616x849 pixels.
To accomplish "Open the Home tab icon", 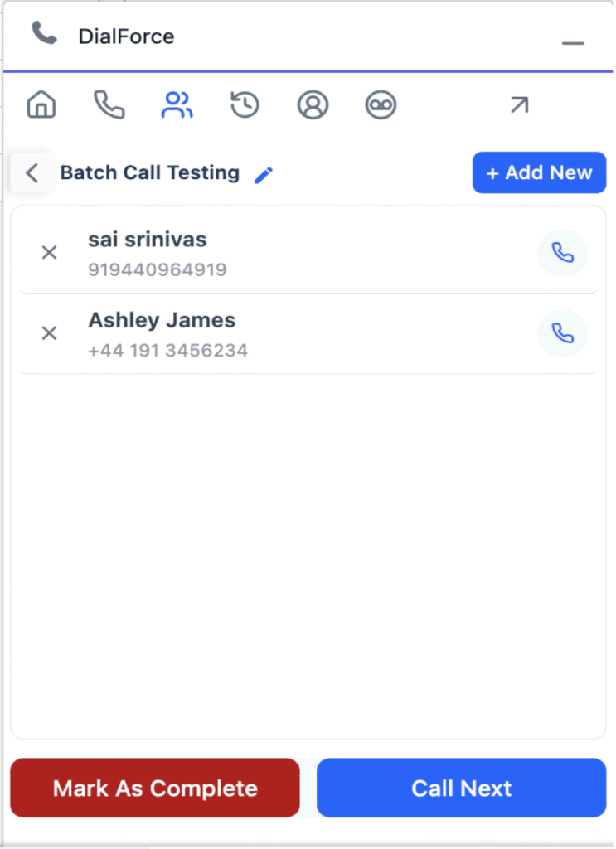I will tap(41, 105).
